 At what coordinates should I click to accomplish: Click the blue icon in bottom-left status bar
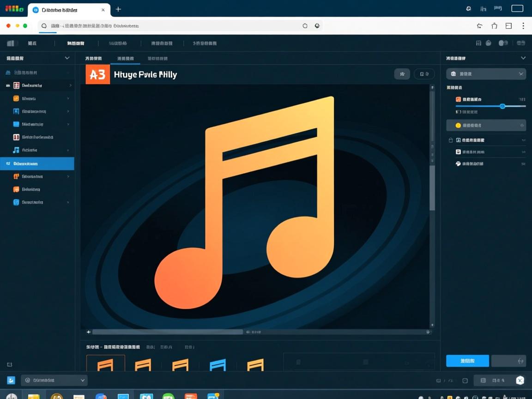pos(11,381)
